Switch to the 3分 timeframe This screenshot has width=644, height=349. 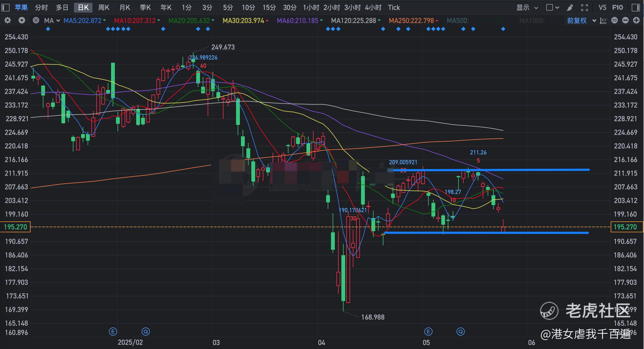click(207, 8)
